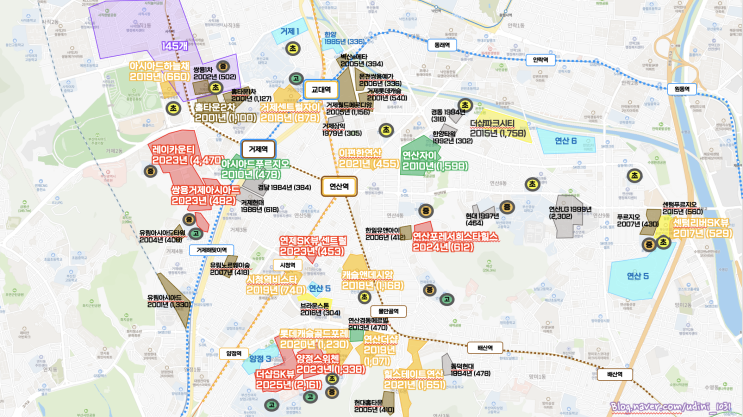Image resolution: width=743 pixels, height=417 pixels.
Task: Click the green 연산자이 2010년 complex
Action: (x=420, y=155)
